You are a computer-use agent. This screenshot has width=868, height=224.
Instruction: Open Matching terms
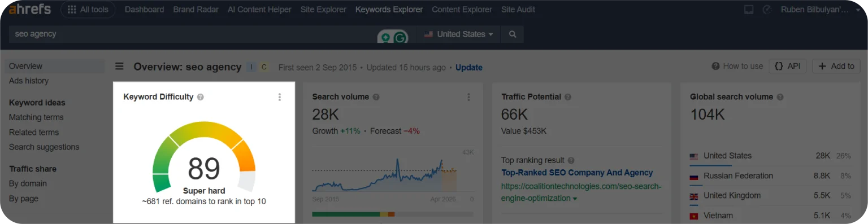36,117
